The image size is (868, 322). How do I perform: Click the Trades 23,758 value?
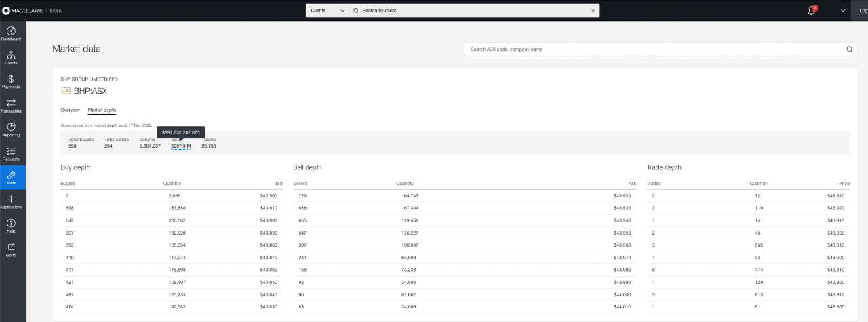209,146
